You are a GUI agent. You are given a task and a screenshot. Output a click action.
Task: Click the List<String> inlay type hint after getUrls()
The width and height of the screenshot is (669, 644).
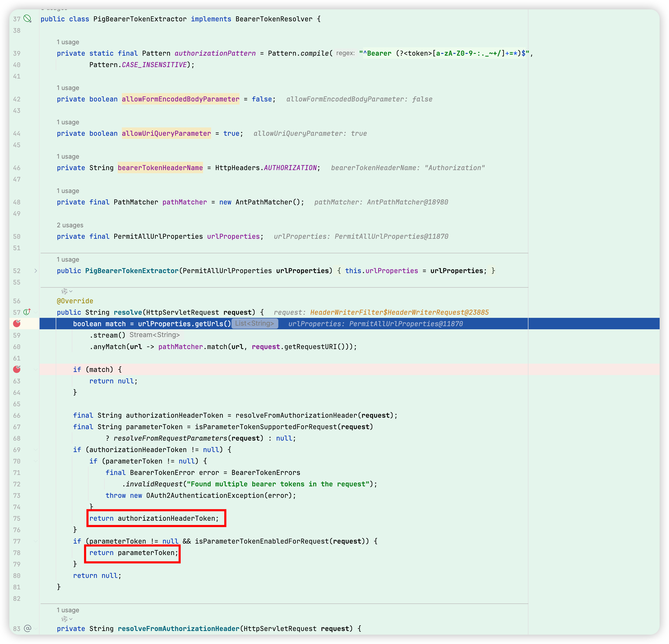tap(255, 323)
